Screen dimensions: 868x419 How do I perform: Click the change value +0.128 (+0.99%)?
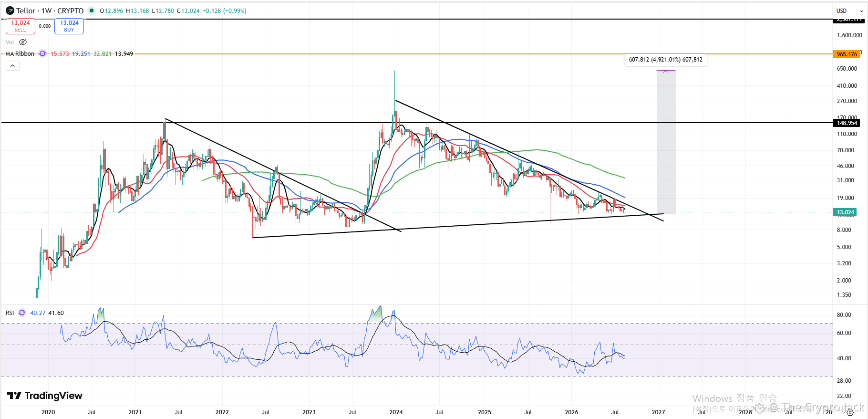point(224,10)
